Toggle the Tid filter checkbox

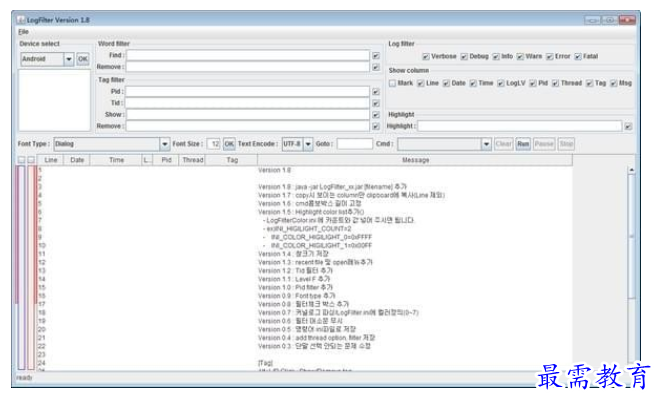(376, 103)
